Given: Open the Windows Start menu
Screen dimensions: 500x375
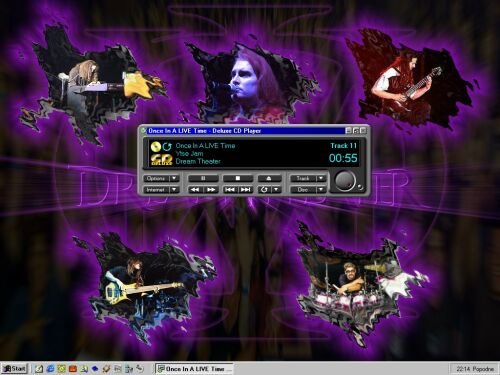Looking at the screenshot, I should pyautogui.click(x=14, y=369).
